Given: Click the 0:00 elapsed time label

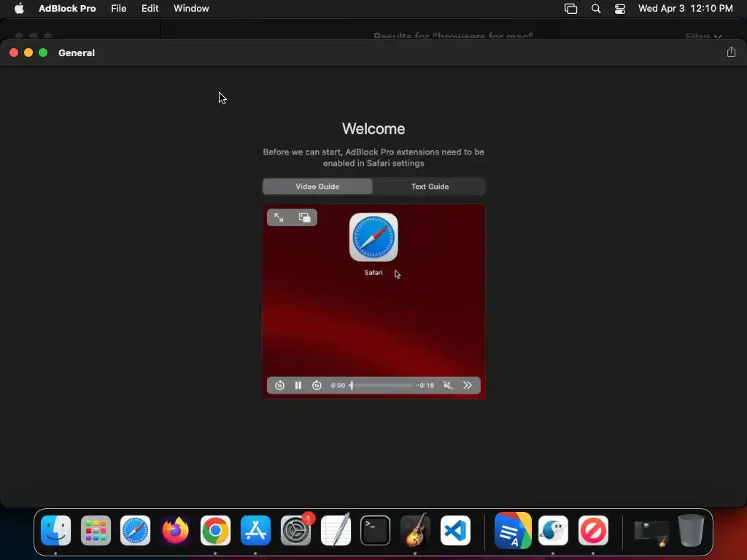Looking at the screenshot, I should click(338, 385).
